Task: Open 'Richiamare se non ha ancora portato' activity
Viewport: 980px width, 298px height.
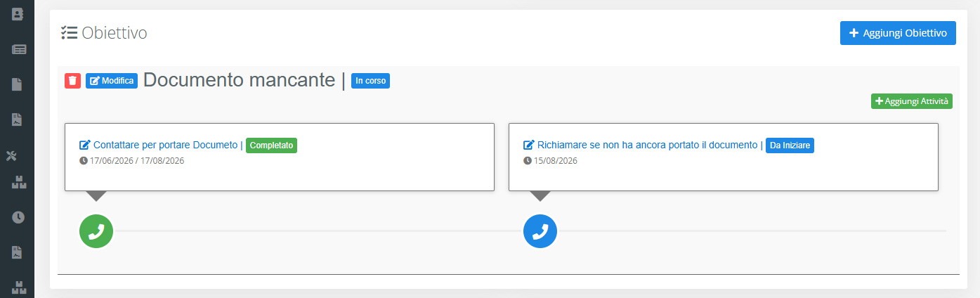Action: coord(647,145)
